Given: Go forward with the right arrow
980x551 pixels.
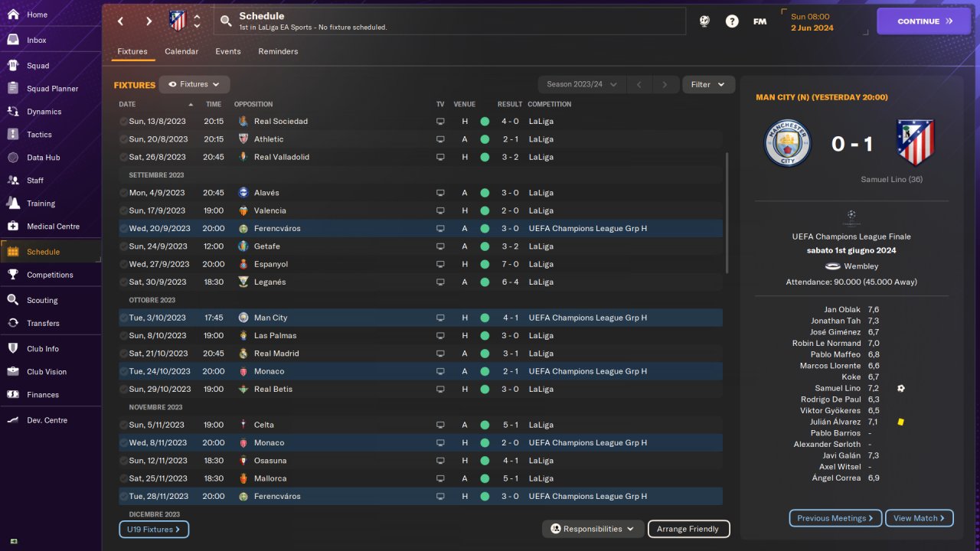Looking at the screenshot, I should click(x=149, y=21).
